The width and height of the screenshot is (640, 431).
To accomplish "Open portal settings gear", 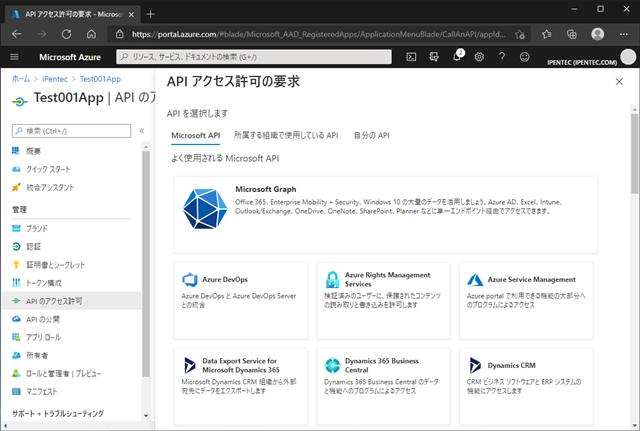I will [x=479, y=57].
